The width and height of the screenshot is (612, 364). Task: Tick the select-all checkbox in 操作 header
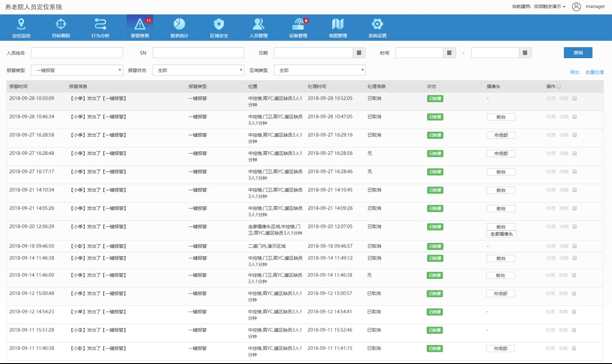click(x=559, y=86)
